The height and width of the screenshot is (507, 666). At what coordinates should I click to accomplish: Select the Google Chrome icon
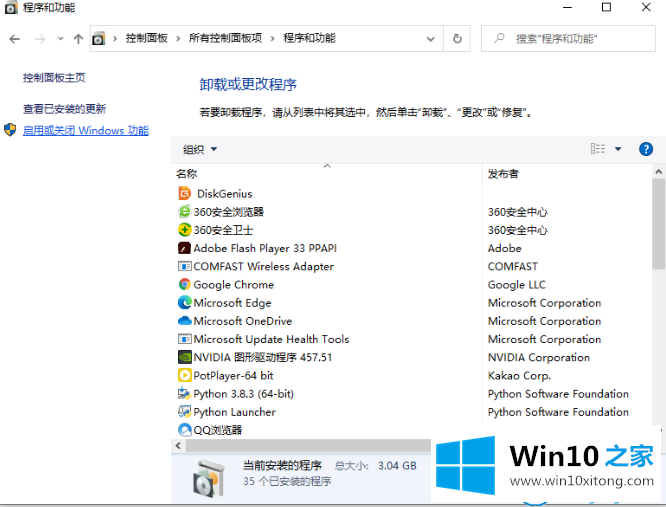click(x=184, y=284)
